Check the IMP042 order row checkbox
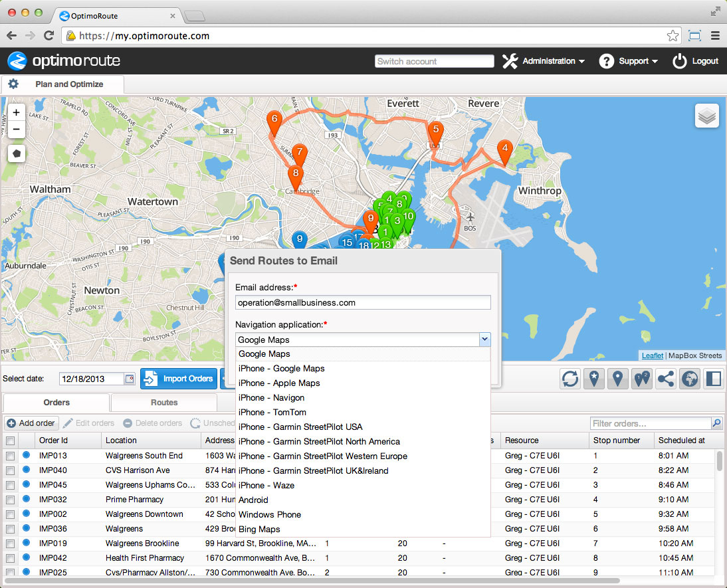Viewport: 727px width, 588px height. click(10, 558)
